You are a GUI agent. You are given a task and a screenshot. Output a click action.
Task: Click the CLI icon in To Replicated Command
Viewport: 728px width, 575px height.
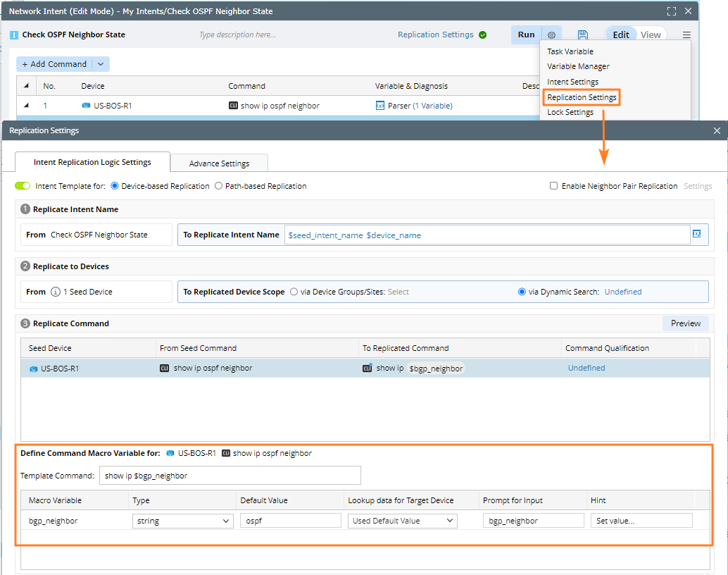click(x=367, y=368)
